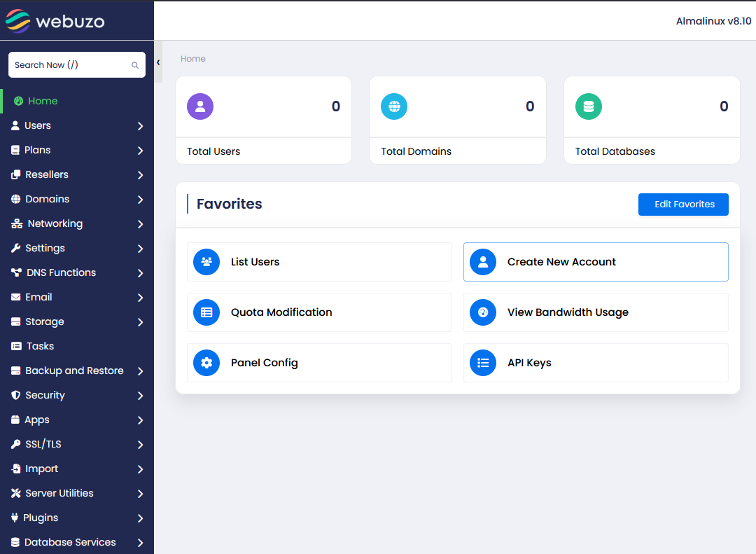Click the Settings wrench icon in sidebar

point(16,248)
